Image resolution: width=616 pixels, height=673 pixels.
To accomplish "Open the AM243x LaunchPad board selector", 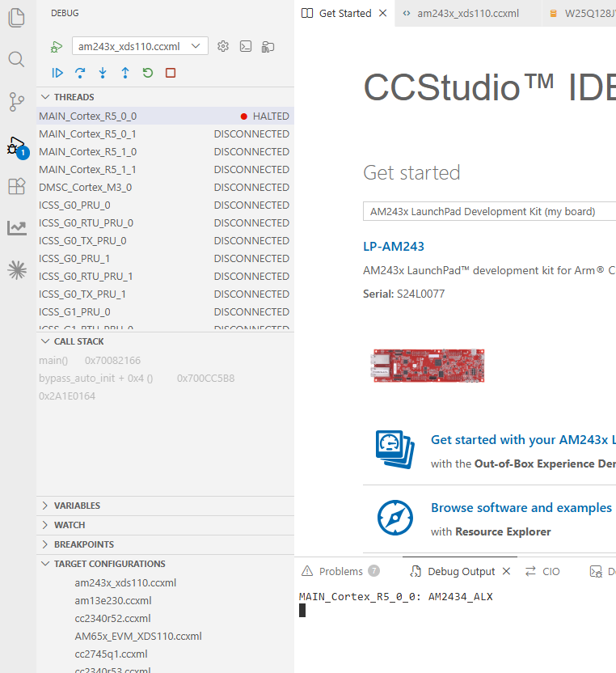I will click(x=489, y=211).
